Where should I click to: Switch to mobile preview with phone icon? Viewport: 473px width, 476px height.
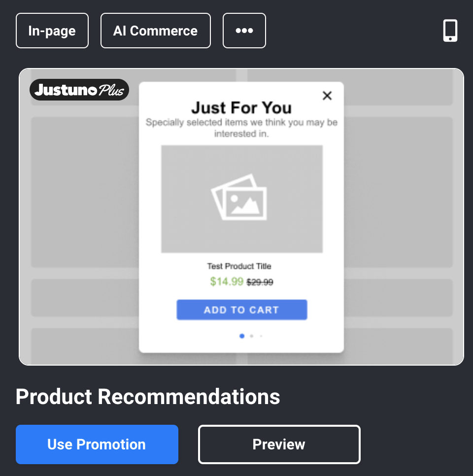click(x=450, y=31)
